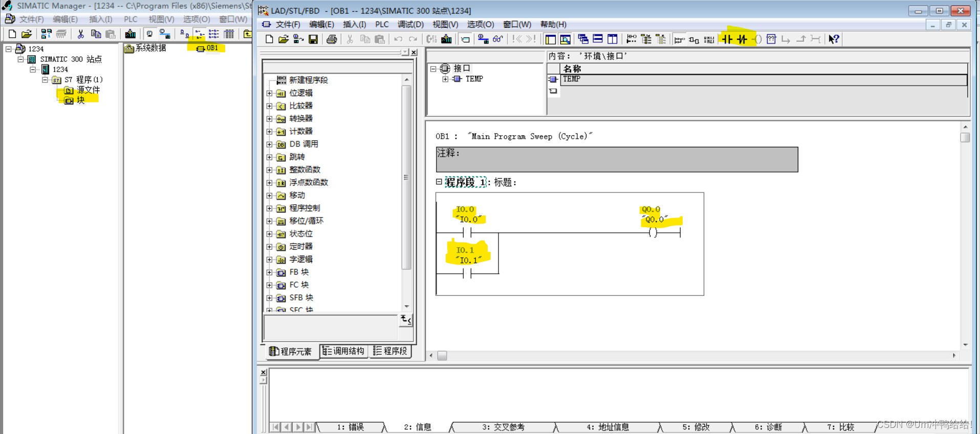
Task: Expand the 比较器 folder in element tree
Action: (269, 106)
